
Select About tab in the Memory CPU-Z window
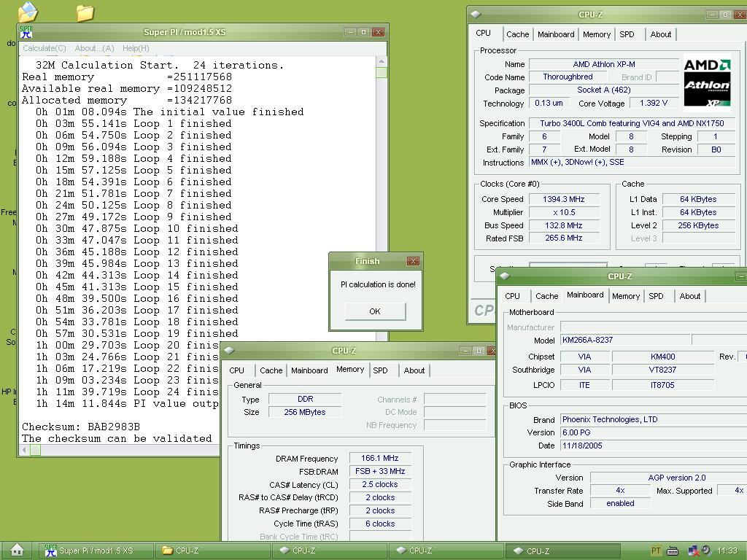pyautogui.click(x=414, y=370)
